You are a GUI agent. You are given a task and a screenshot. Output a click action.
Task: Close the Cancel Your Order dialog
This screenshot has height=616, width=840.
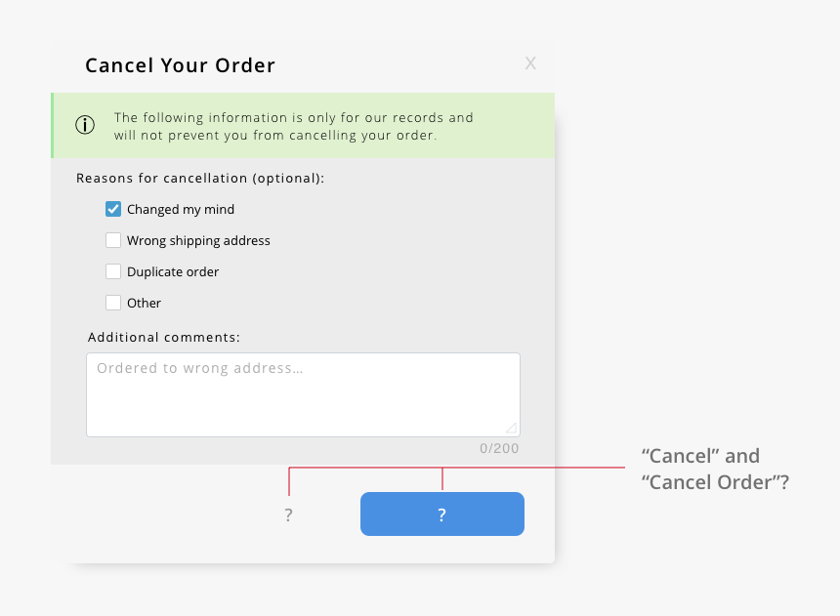[530, 63]
